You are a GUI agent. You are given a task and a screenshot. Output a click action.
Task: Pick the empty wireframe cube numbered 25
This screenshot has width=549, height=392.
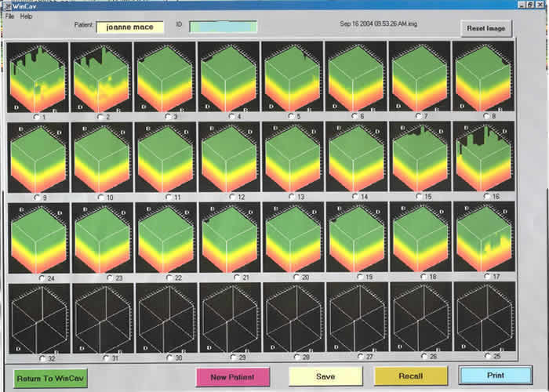click(483, 317)
